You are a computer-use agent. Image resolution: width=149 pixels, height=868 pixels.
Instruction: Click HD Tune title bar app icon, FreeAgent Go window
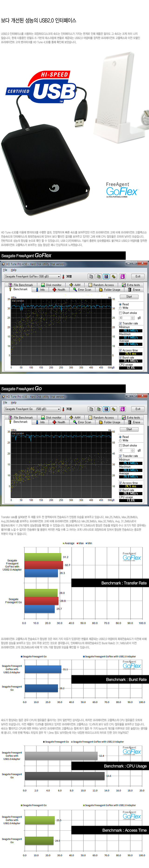pyautogui.click(x=3, y=397)
